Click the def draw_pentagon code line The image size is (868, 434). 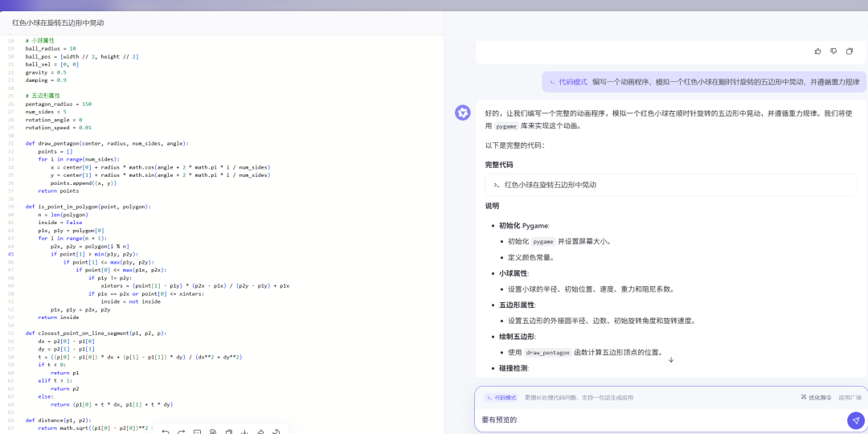pos(107,143)
